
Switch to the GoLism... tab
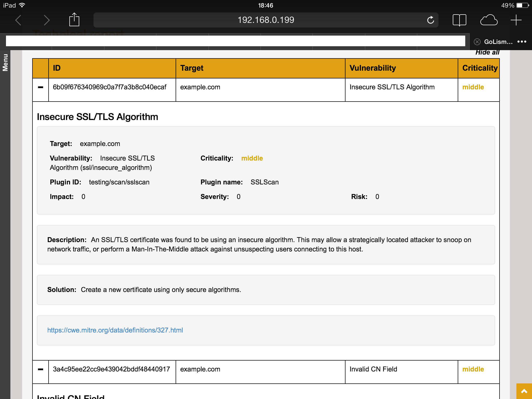pos(498,42)
